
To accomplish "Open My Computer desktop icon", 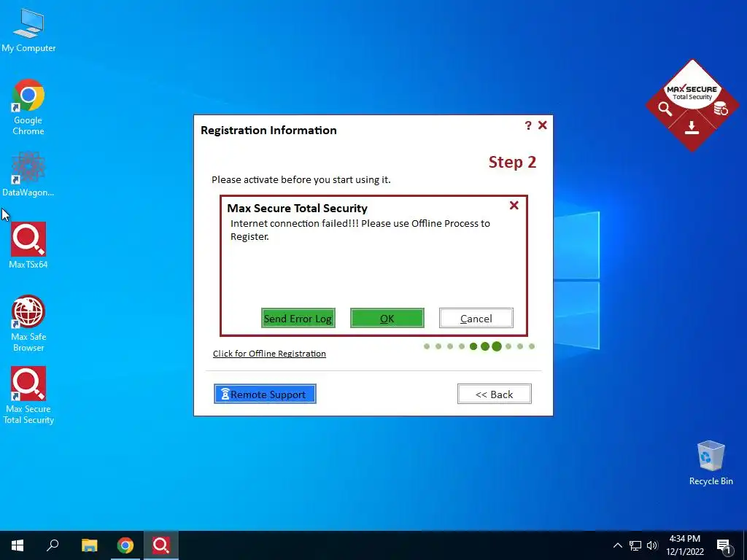I will tap(28, 31).
